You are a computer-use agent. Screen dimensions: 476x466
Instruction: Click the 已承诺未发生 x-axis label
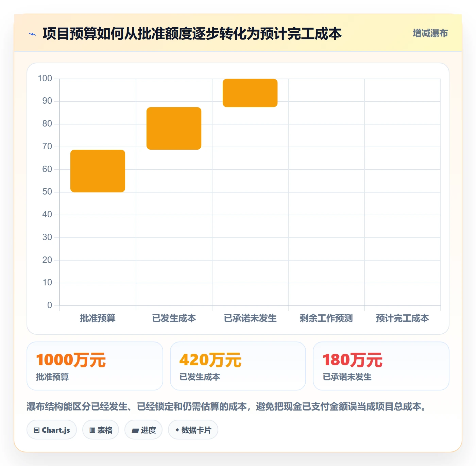[x=250, y=318]
